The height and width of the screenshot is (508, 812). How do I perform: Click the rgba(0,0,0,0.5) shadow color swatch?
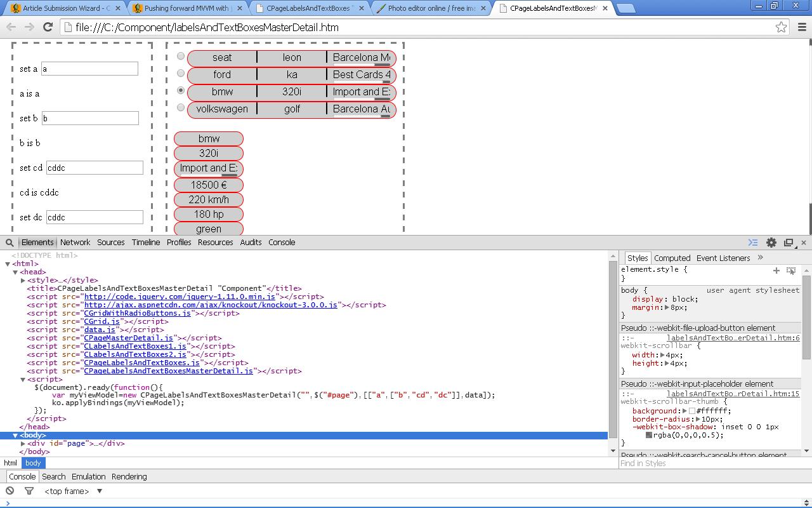coord(649,436)
